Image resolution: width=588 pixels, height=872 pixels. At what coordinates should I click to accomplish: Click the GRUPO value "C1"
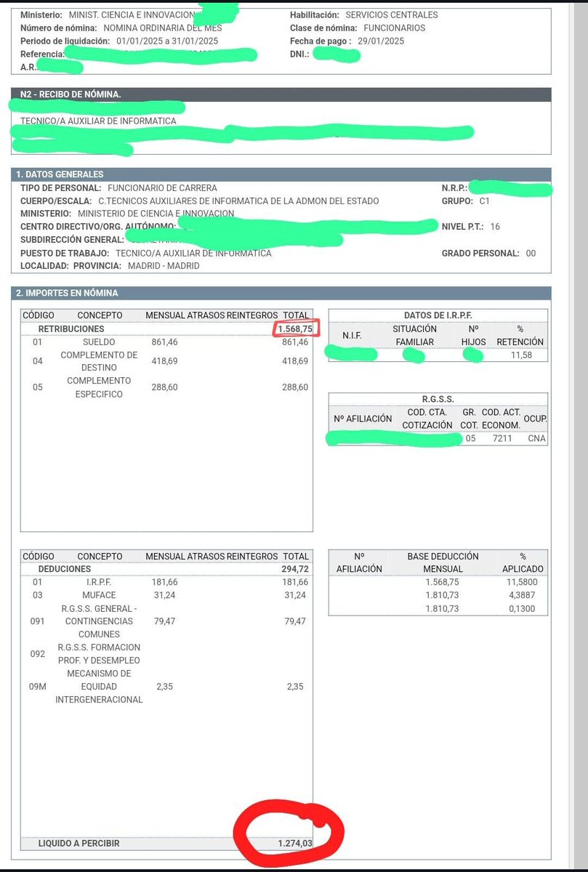point(485,201)
